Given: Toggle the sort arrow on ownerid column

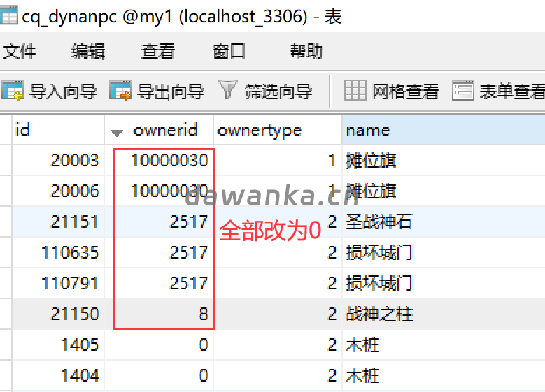Looking at the screenshot, I should click(x=117, y=133).
